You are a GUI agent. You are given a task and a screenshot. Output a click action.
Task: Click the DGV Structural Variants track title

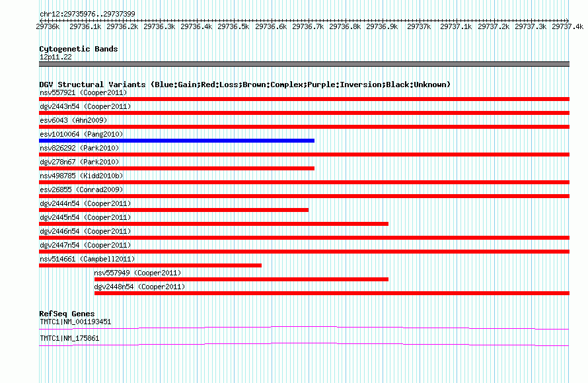click(244, 85)
